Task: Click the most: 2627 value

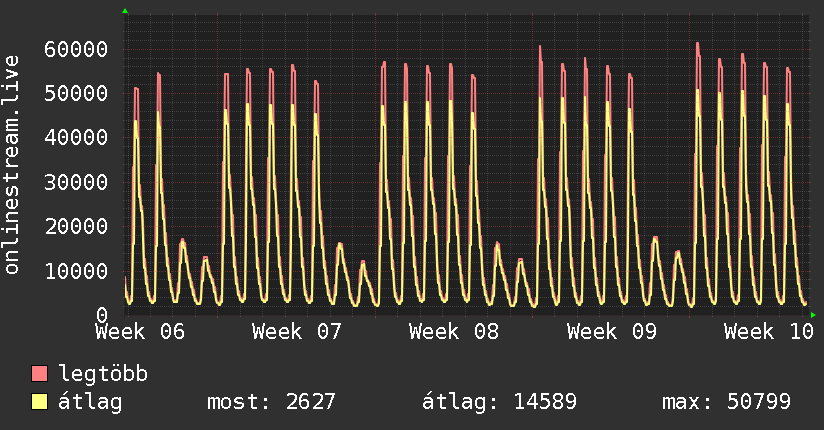Action: tap(271, 402)
